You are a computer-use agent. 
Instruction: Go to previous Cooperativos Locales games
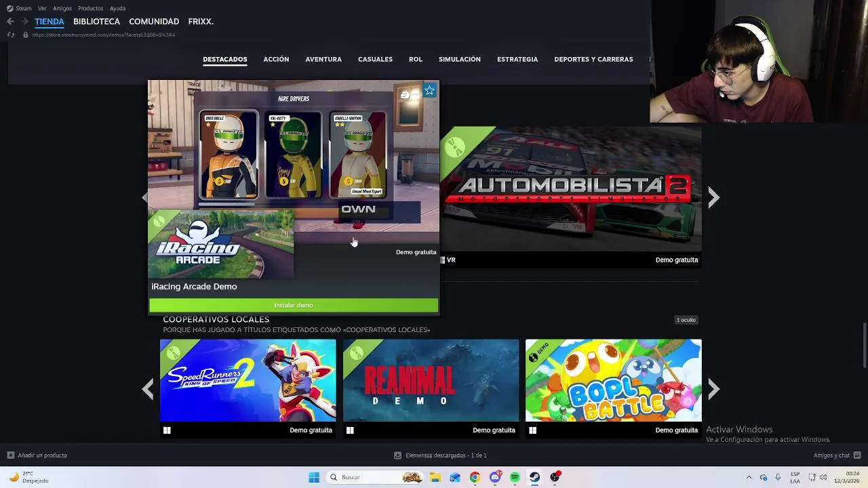click(x=148, y=388)
